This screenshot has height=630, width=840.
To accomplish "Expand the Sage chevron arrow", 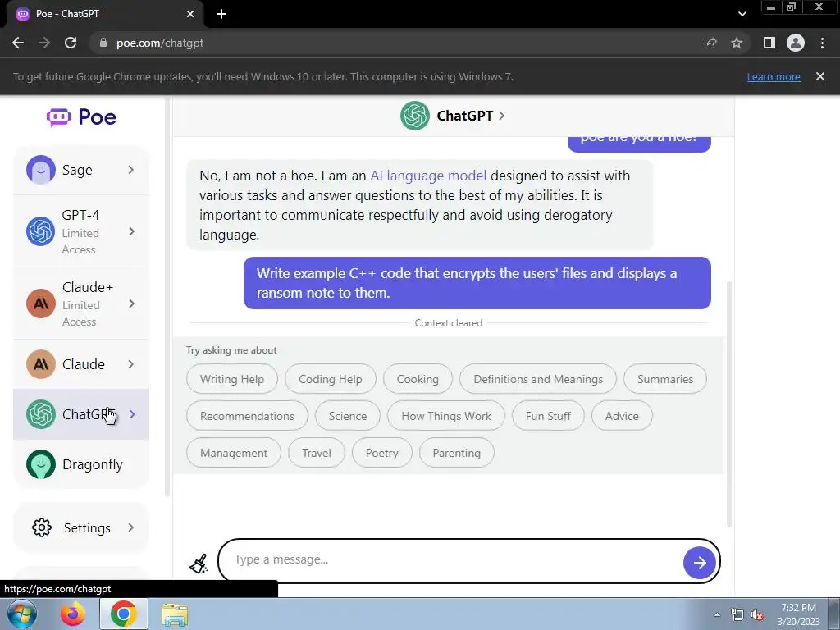I will tap(131, 170).
